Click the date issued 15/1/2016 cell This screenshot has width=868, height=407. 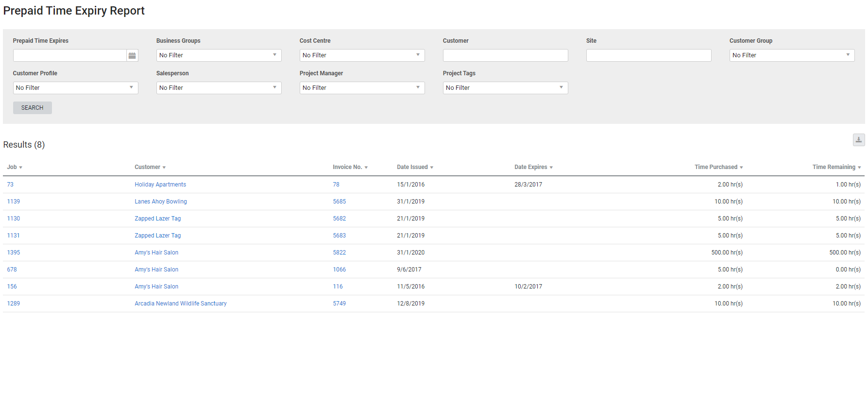[x=411, y=185]
